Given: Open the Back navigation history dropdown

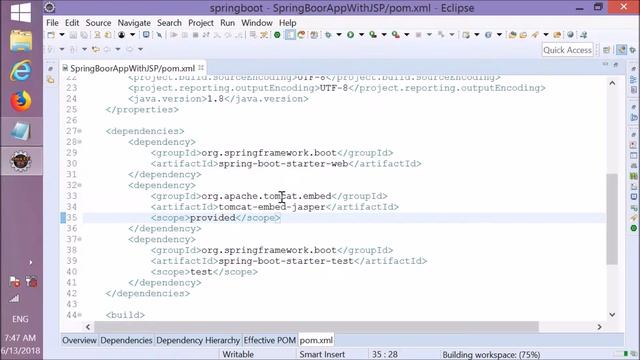Looking at the screenshot, I should click(x=118, y=49).
